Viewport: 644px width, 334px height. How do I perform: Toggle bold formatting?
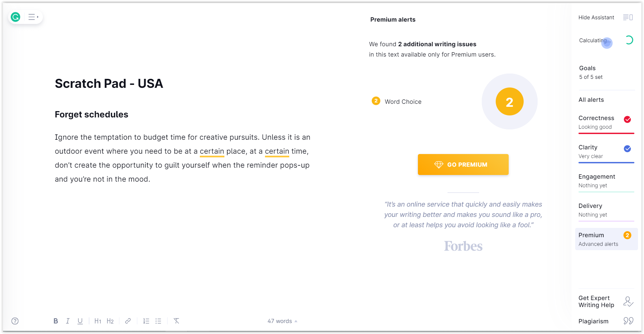click(x=56, y=321)
